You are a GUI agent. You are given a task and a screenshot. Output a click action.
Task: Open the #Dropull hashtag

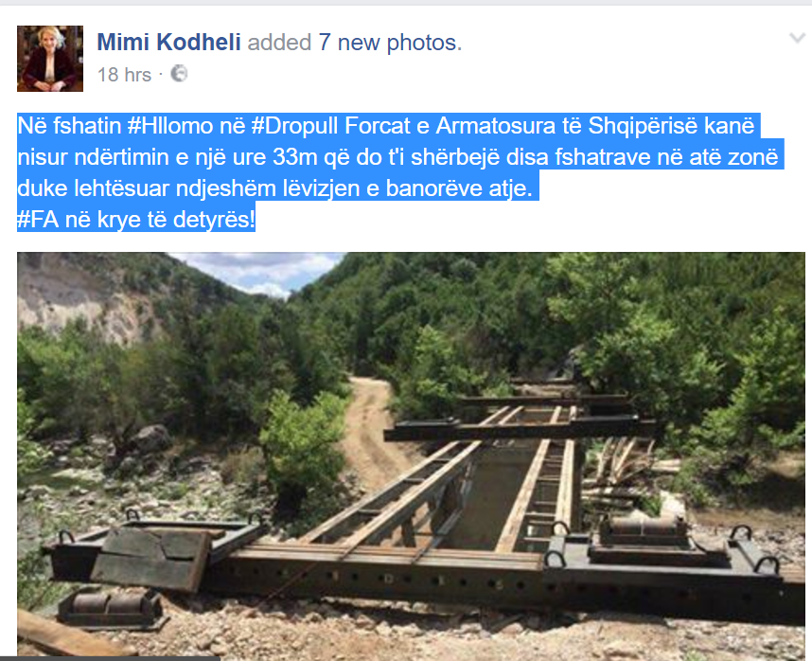(294, 126)
